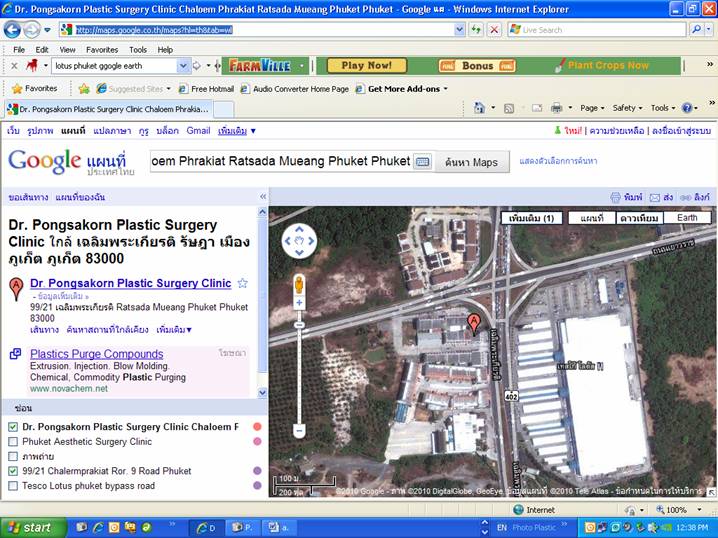Open Dr. Pongsakorn Plastic Surgery Clinic link
Viewport: 718px width, 538px height.
(x=131, y=283)
